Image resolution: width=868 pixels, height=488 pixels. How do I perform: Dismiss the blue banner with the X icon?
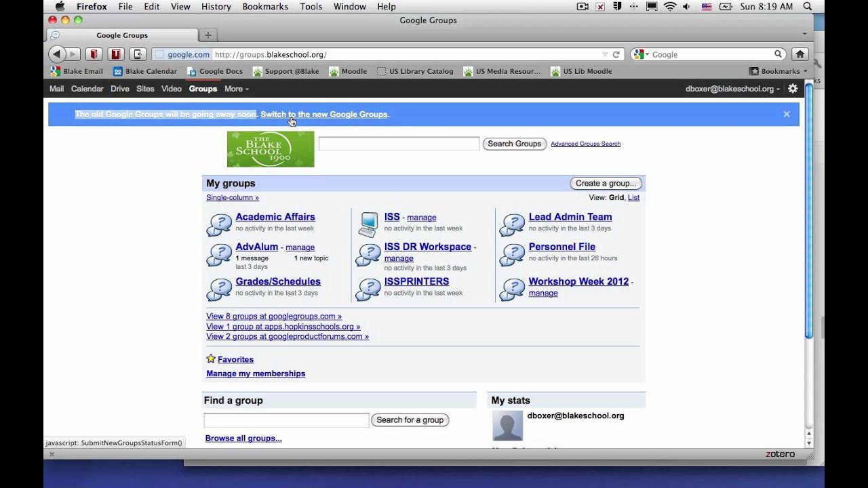(x=787, y=114)
